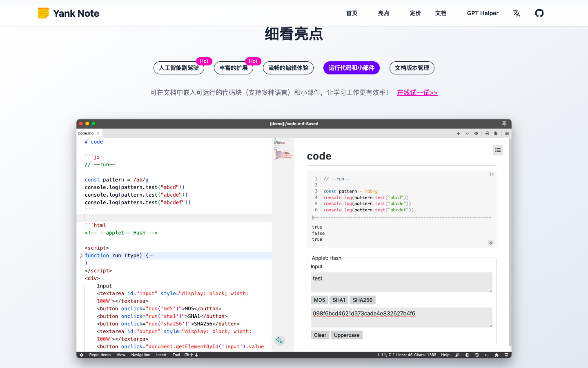Click the party popper icon in the status bar
Screen dimensions: 588x368
(x=457, y=355)
